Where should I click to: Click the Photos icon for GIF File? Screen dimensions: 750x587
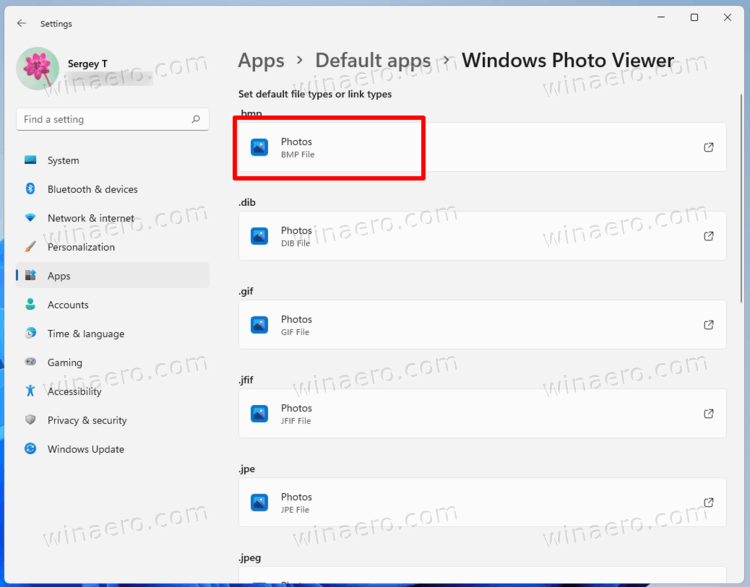point(259,325)
